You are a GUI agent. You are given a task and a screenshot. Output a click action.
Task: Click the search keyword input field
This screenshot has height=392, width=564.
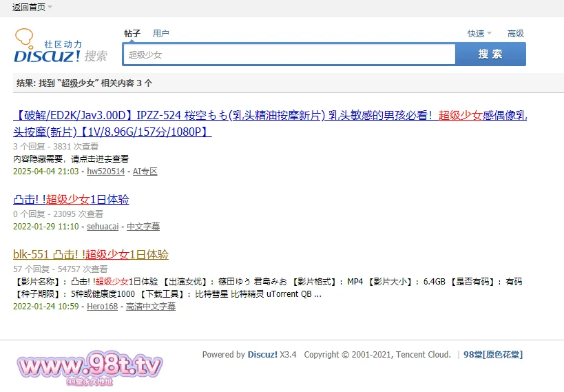pos(289,54)
